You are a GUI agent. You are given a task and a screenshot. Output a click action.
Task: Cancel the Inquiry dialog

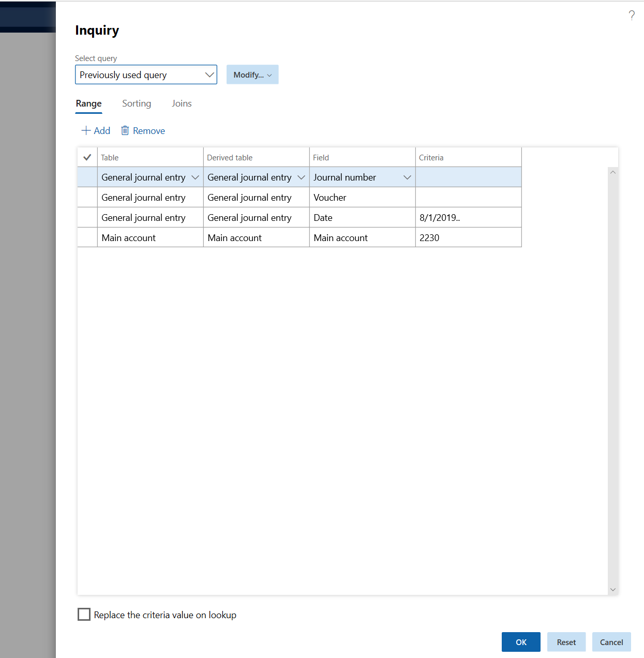click(611, 642)
